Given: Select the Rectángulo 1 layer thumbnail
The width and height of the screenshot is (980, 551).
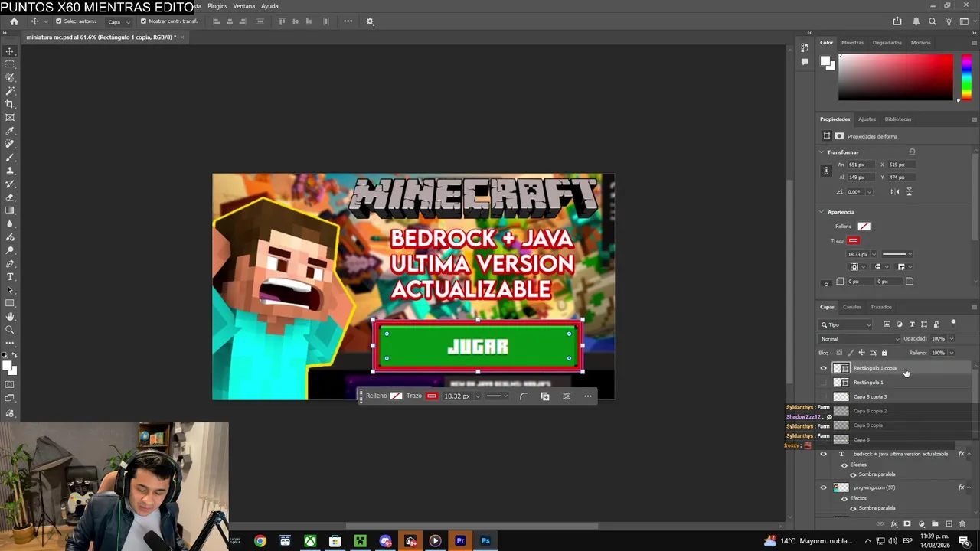Looking at the screenshot, I should tap(841, 383).
